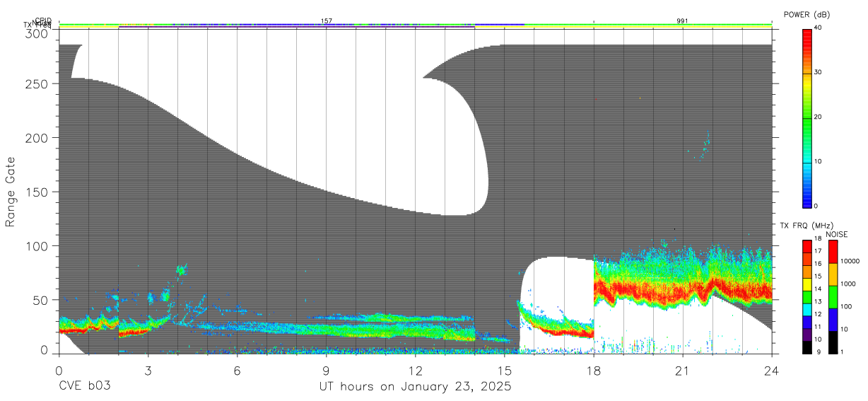Click "UT hours on January 23, 2025" axis title
This screenshot has height=401, width=868.
pos(416,388)
